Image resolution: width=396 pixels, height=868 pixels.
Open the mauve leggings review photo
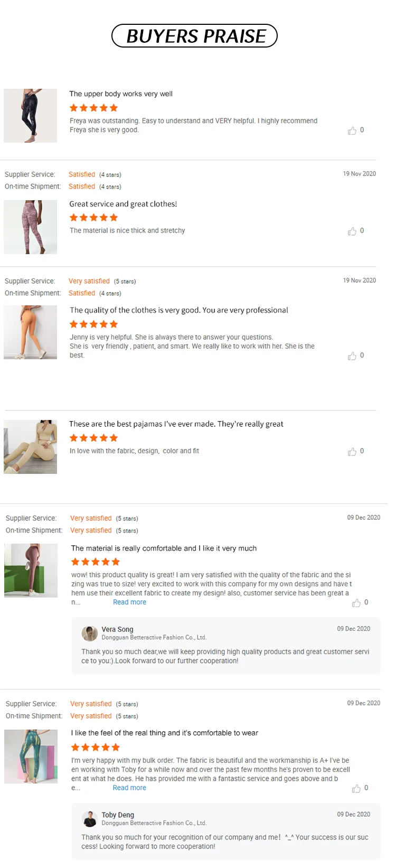pos(31,571)
